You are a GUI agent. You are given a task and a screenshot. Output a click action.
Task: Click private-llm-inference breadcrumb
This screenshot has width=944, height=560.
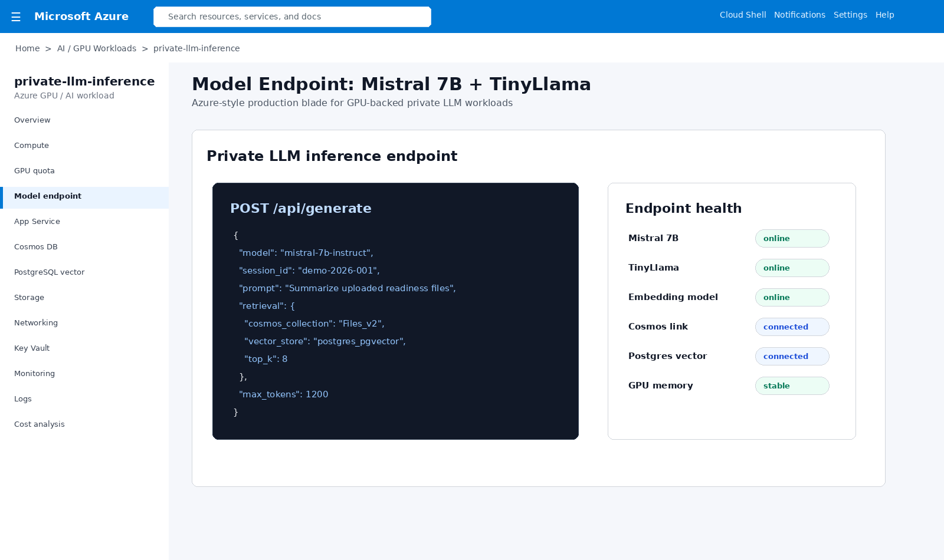pyautogui.click(x=196, y=48)
